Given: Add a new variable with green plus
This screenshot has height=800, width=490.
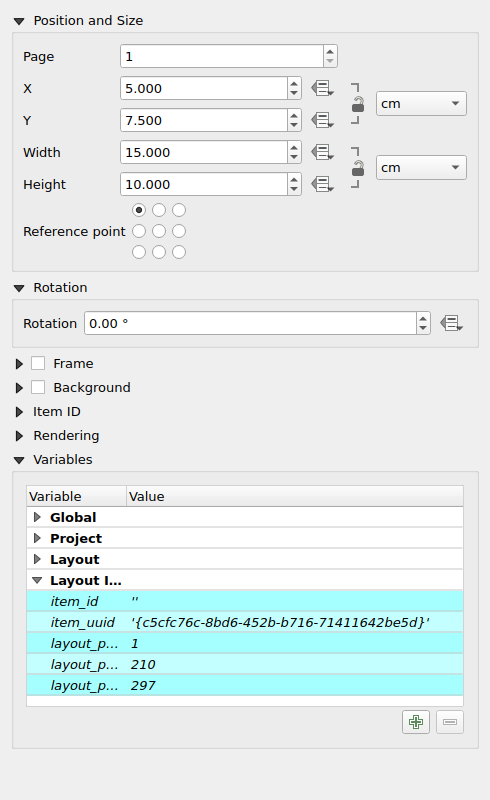Looking at the screenshot, I should [416, 722].
